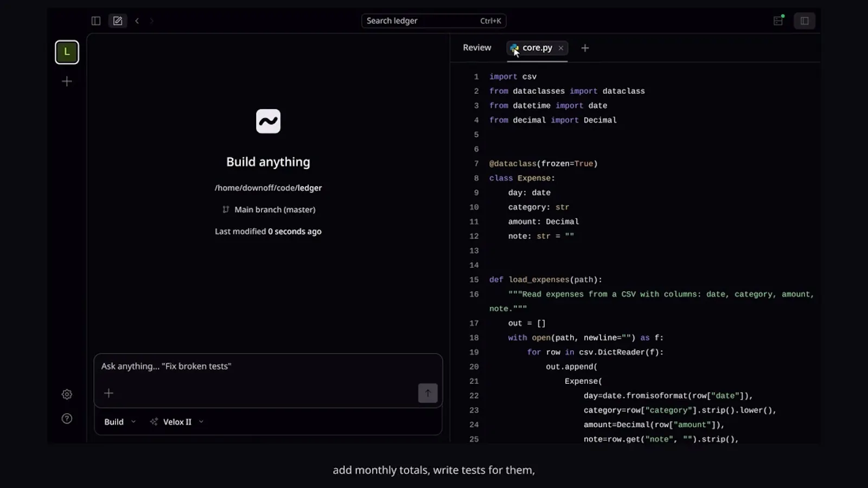
Task: Click the 'Build anything' heading
Action: pyautogui.click(x=268, y=162)
